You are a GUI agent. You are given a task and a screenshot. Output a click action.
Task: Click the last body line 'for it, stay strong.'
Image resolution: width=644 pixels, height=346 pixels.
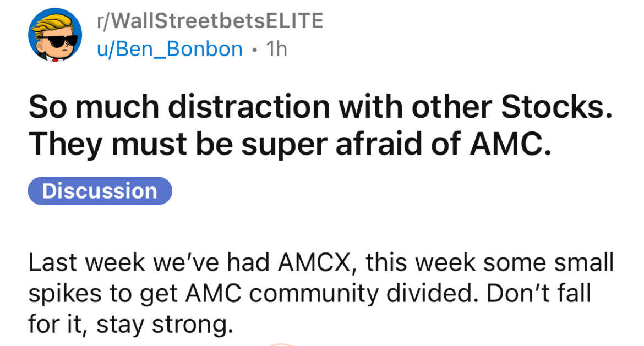[x=130, y=325]
